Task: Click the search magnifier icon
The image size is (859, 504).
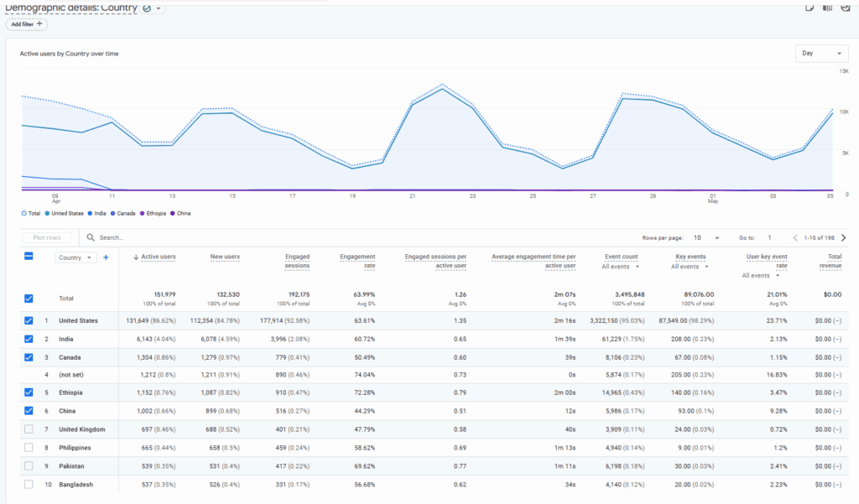Action: [91, 237]
